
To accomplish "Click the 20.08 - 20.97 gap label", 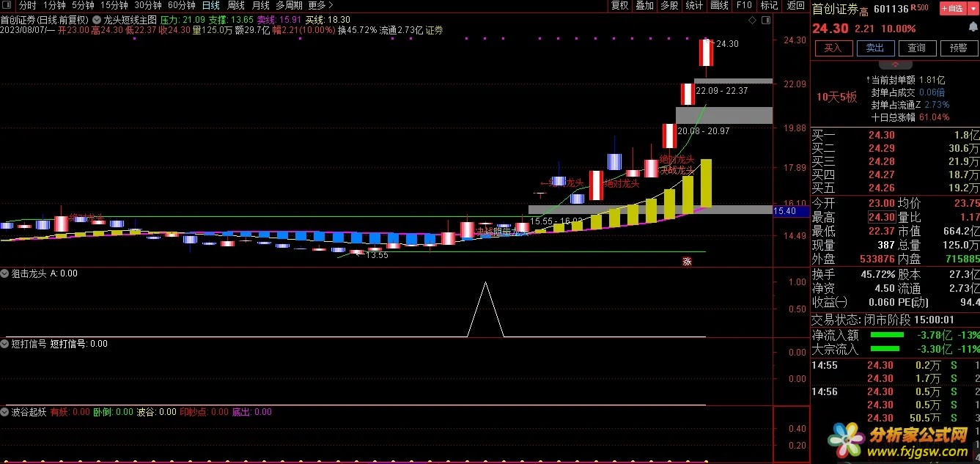I will [x=704, y=131].
